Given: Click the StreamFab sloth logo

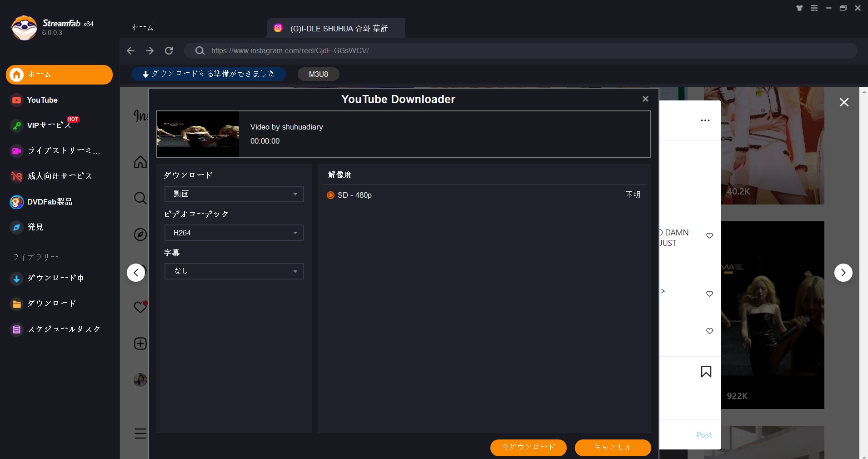Looking at the screenshot, I should click(x=24, y=27).
